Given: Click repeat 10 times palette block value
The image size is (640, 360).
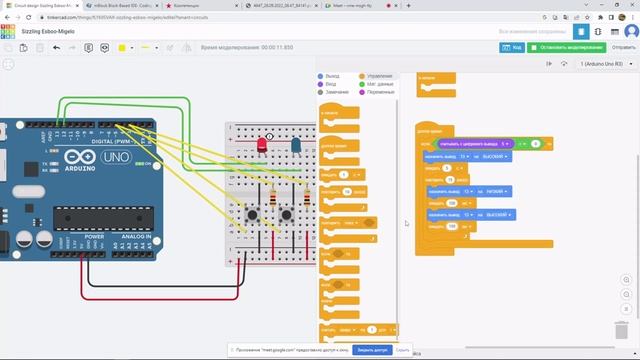Looking at the screenshot, I should point(347,191).
